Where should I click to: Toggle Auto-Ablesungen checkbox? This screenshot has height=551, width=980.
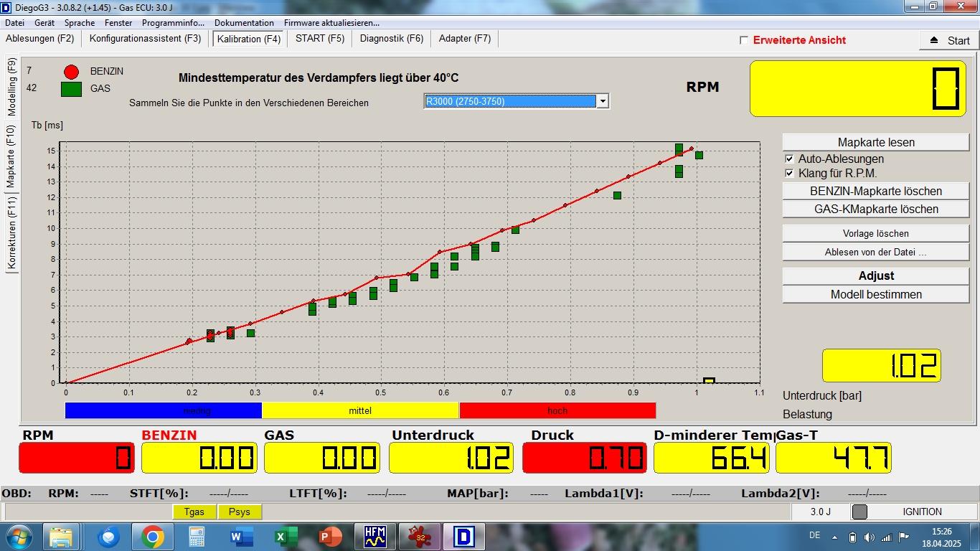[x=789, y=159]
